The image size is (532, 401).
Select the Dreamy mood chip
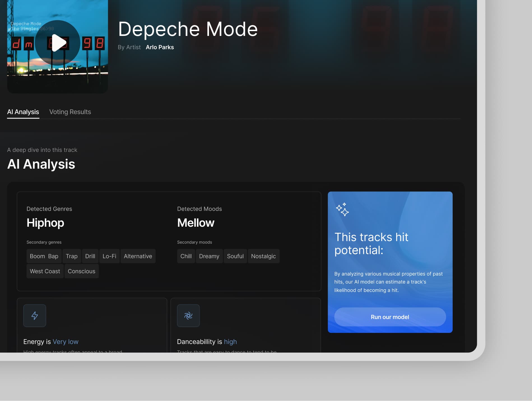pos(209,256)
